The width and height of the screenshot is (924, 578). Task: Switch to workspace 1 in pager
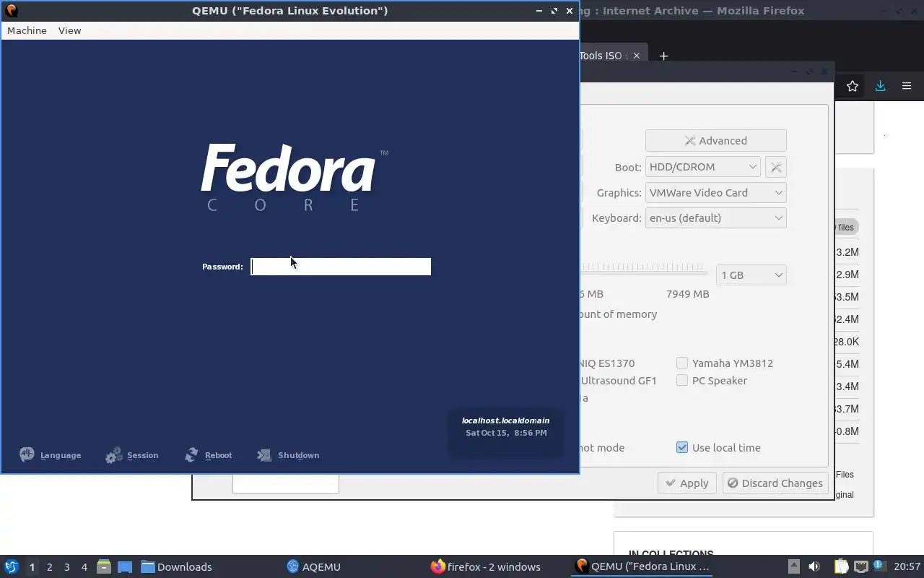click(x=32, y=567)
